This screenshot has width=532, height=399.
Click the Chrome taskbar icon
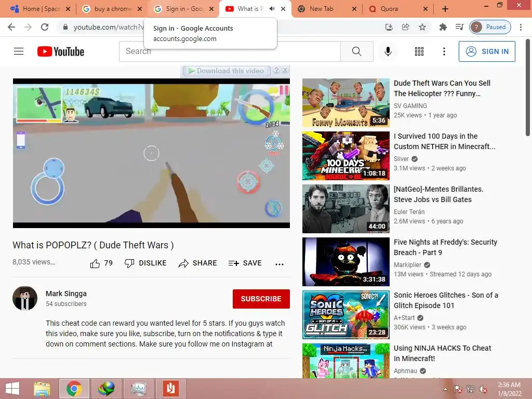pyautogui.click(x=74, y=389)
